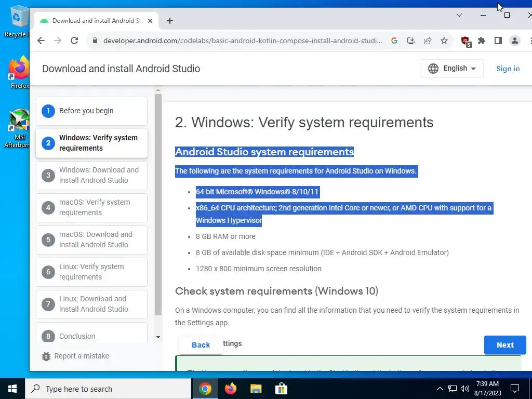Select the Recycle Bin desktop icon
The width and height of the screenshot is (532, 399).
[x=17, y=22]
